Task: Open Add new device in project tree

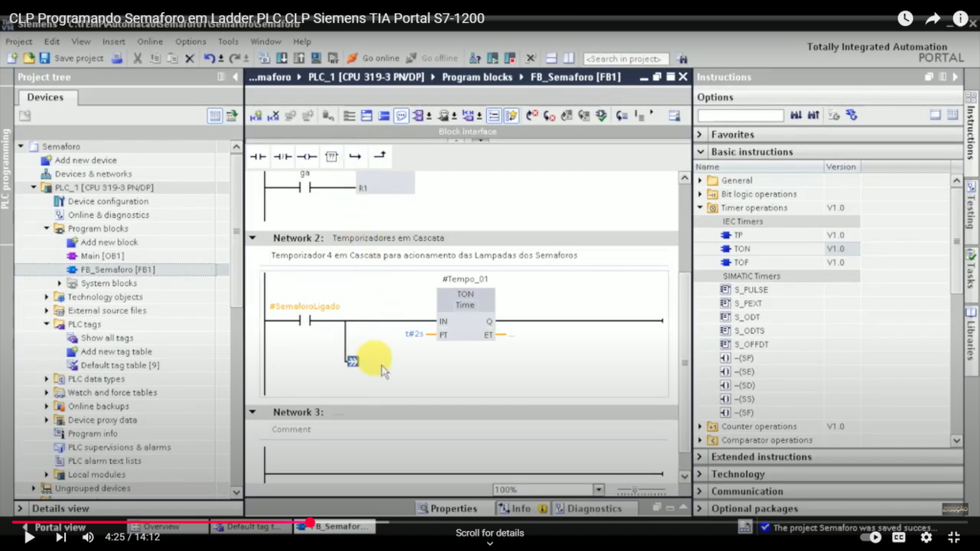Action: [x=85, y=160]
